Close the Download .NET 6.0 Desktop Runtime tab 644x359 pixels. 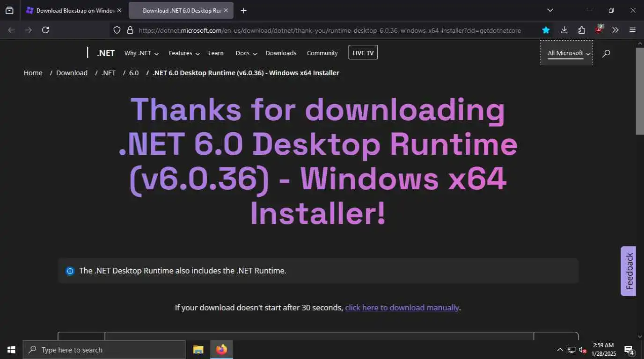click(x=227, y=10)
